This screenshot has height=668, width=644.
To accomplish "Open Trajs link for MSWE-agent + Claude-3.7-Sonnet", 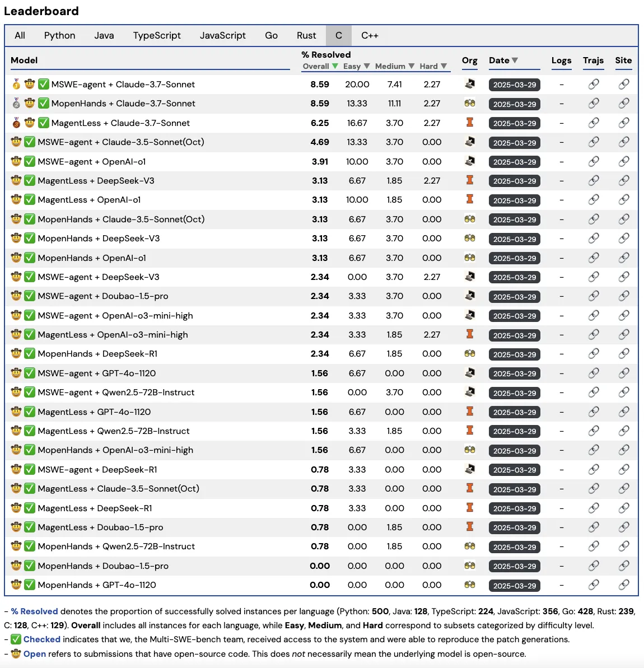I will click(593, 85).
